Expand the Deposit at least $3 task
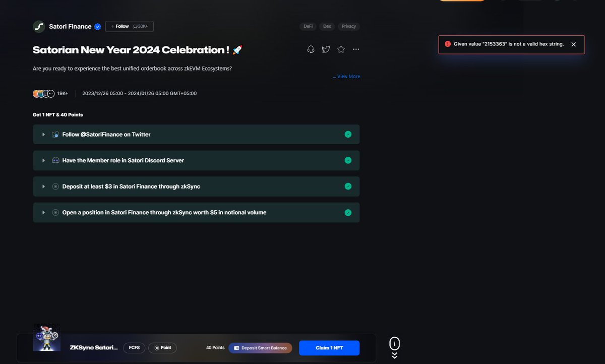Screen dimensions: 605x364 (44, 187)
